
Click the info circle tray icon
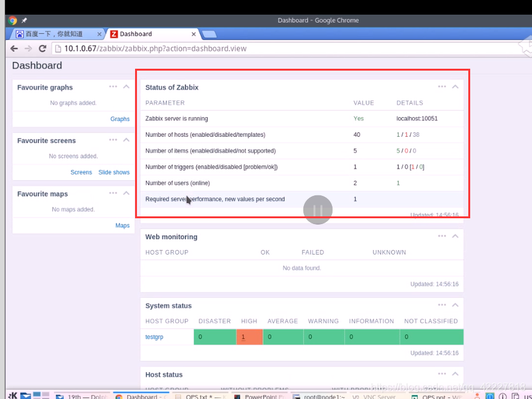(x=503, y=396)
